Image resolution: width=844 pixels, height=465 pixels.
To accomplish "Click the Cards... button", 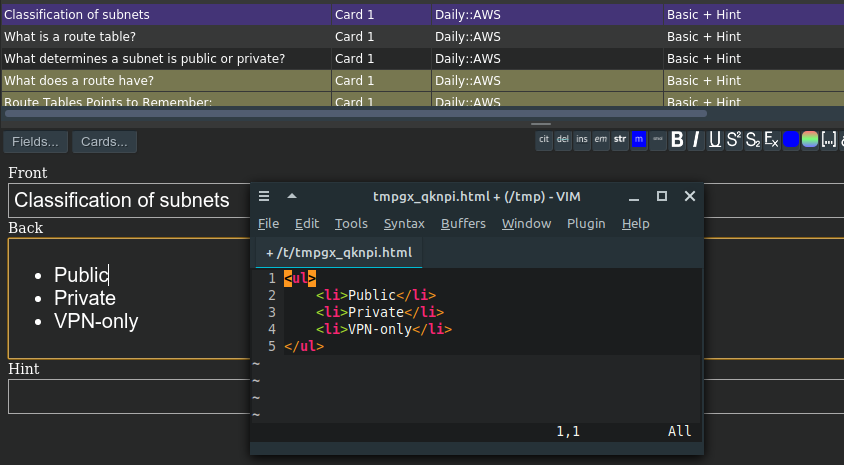I will [104, 142].
